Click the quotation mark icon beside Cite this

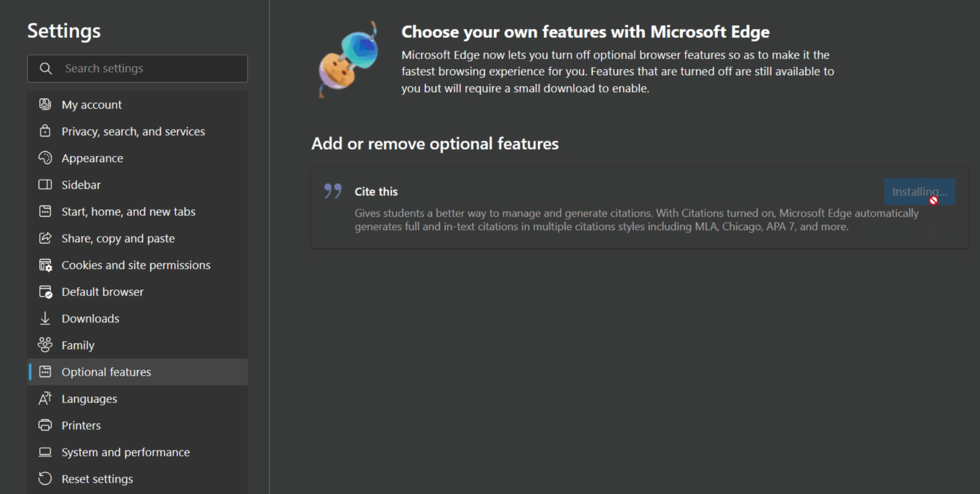point(332,191)
